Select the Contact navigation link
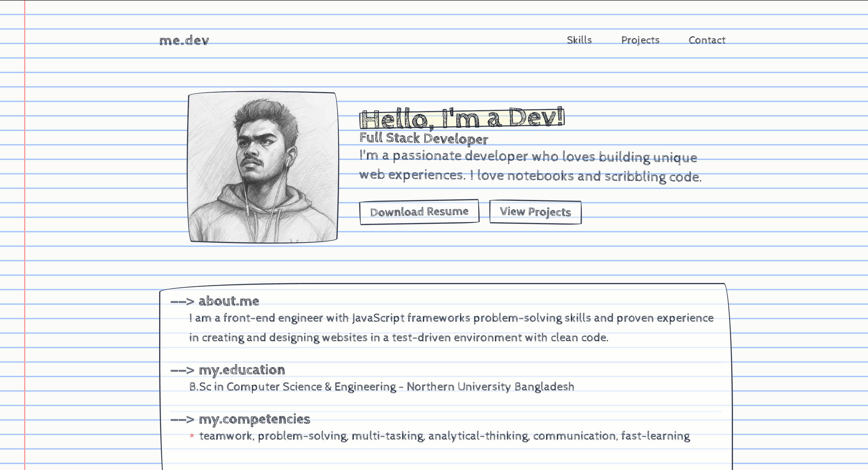This screenshot has height=470, width=868. (706, 40)
